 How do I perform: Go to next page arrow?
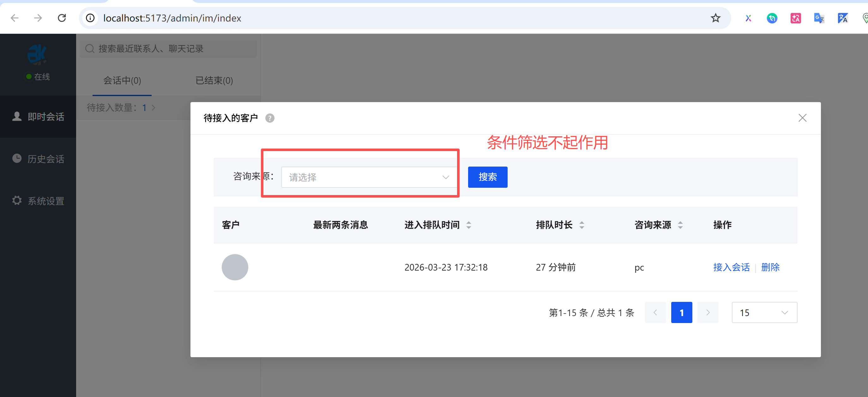click(708, 313)
